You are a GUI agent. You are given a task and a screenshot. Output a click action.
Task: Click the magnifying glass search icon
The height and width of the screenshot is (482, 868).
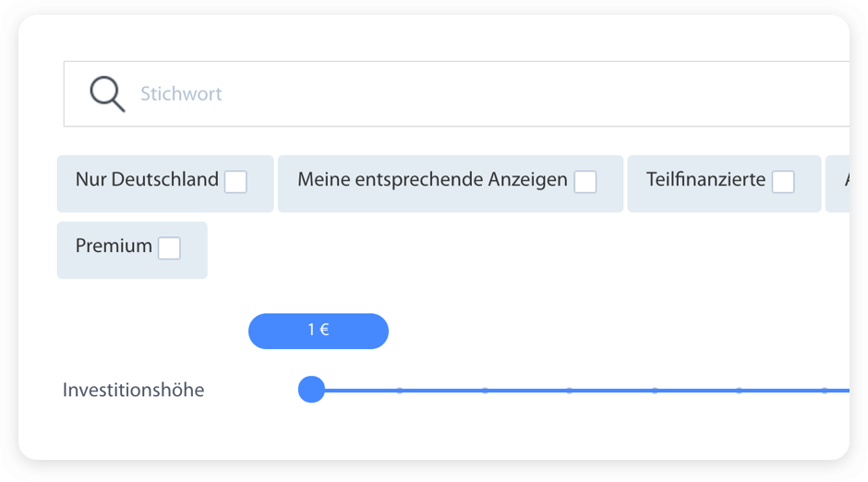tap(107, 94)
